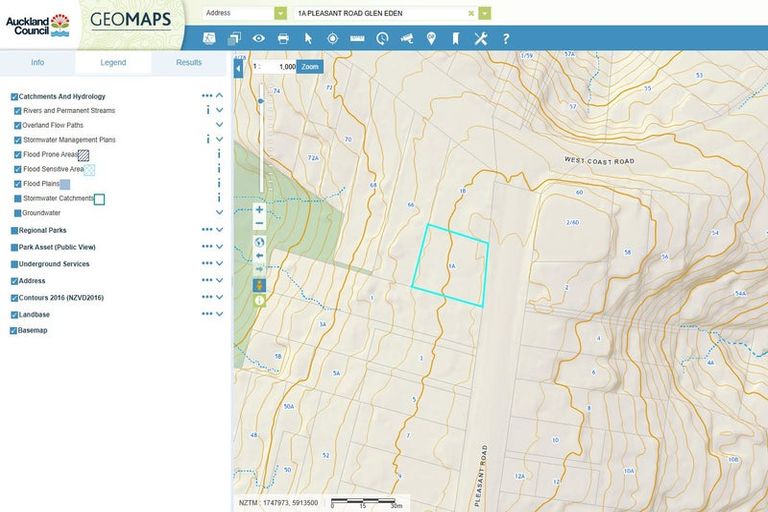Collapse the Catchments And Hydrology group

coord(219,97)
